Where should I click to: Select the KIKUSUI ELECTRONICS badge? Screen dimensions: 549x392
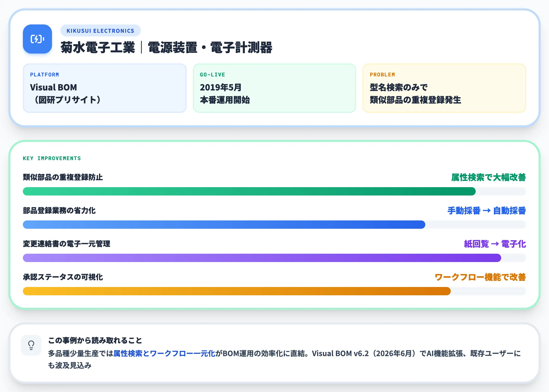tap(101, 31)
